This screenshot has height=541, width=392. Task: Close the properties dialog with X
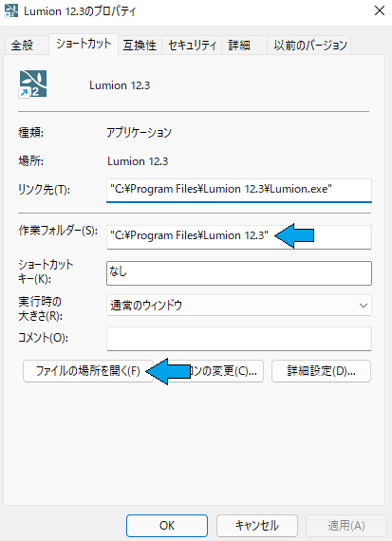[380, 10]
